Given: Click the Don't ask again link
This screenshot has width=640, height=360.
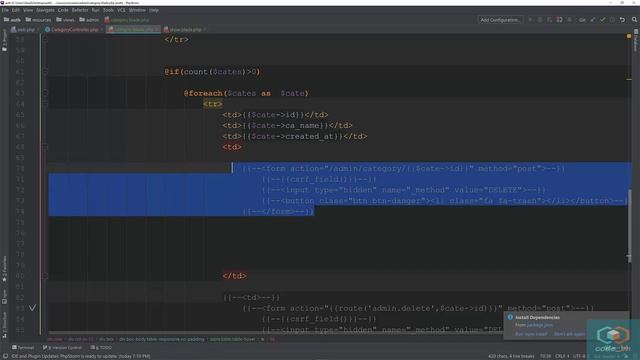Looking at the screenshot, I should (x=569, y=334).
